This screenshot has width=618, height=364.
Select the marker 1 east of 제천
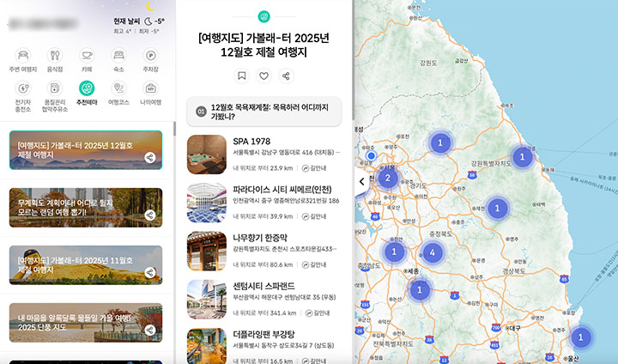497,208
